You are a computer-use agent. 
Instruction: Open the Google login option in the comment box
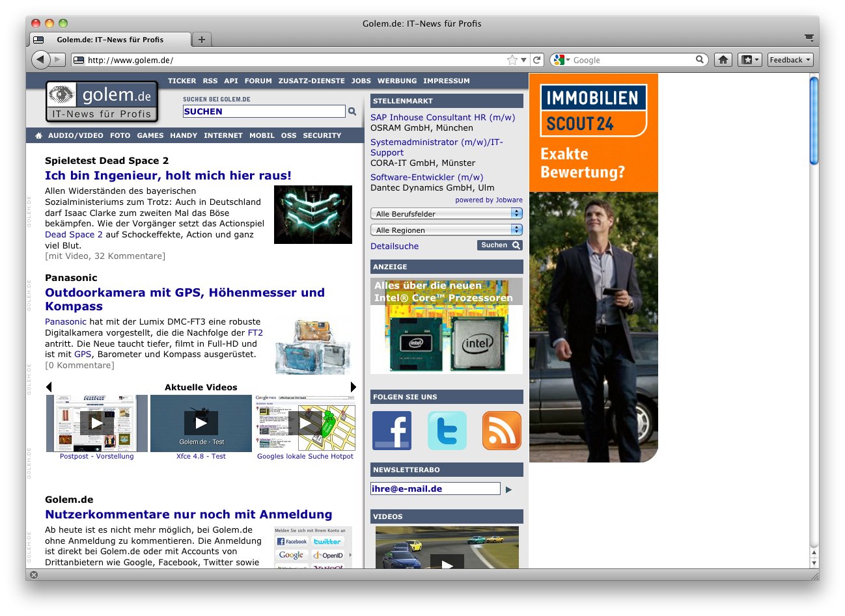[291, 555]
